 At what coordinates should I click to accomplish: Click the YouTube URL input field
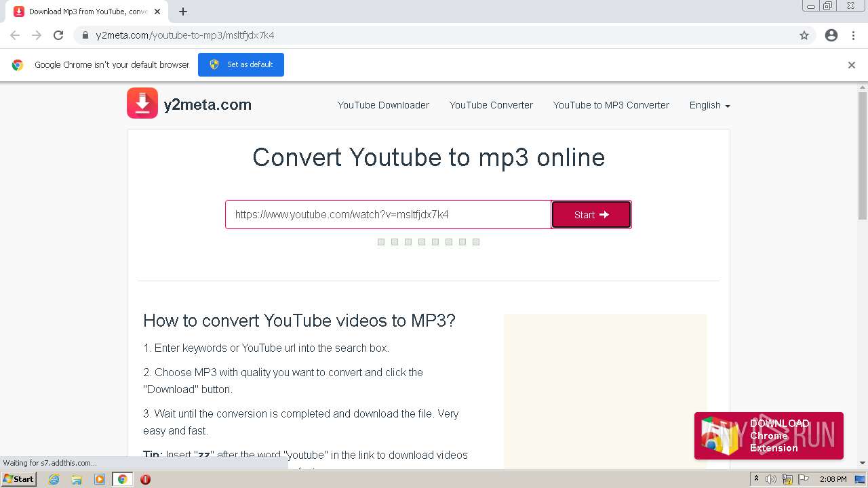pos(388,214)
